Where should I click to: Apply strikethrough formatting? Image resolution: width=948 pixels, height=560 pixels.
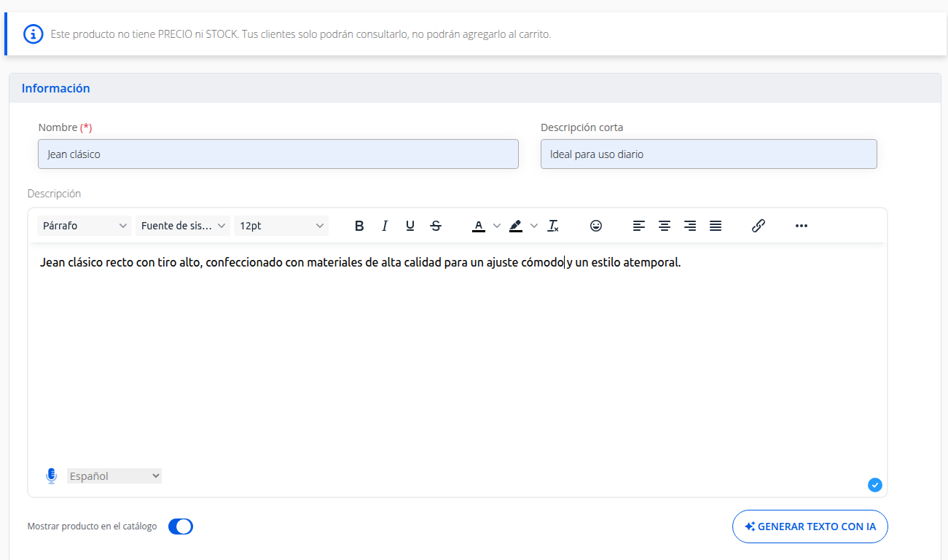(x=436, y=226)
